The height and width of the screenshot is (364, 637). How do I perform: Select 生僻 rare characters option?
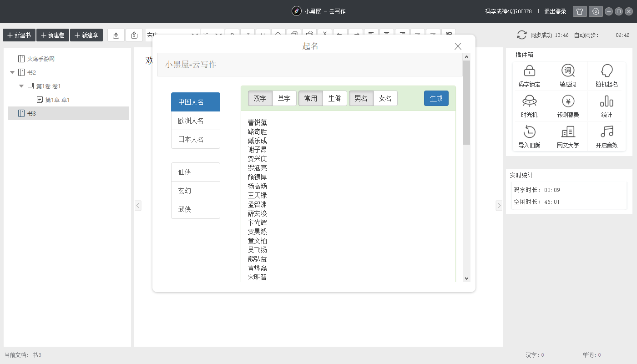335,98
